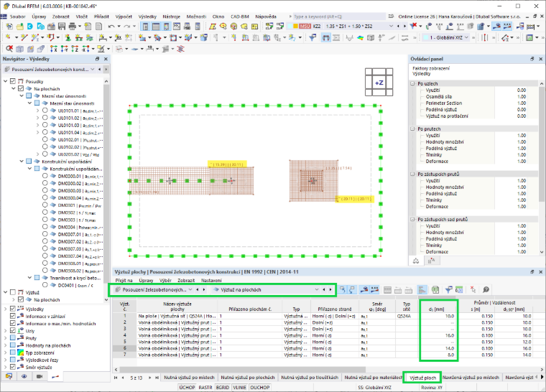546x392 pixels.
Task: Select the DM0300.01 radio button
Action: click(x=45, y=176)
